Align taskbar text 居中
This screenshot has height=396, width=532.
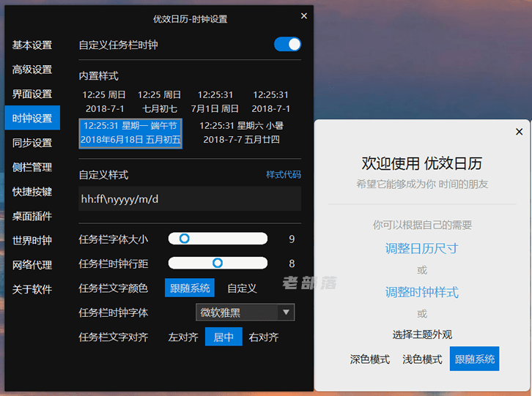coord(223,337)
